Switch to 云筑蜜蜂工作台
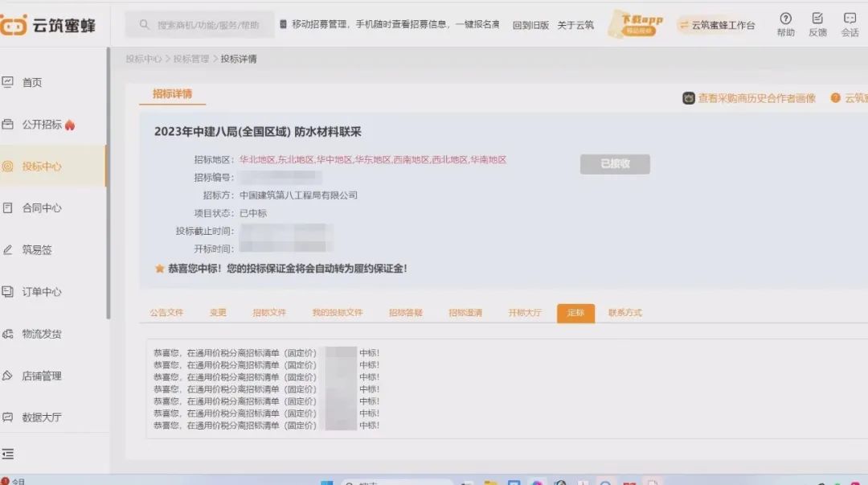This screenshot has width=868, height=485. click(x=718, y=25)
